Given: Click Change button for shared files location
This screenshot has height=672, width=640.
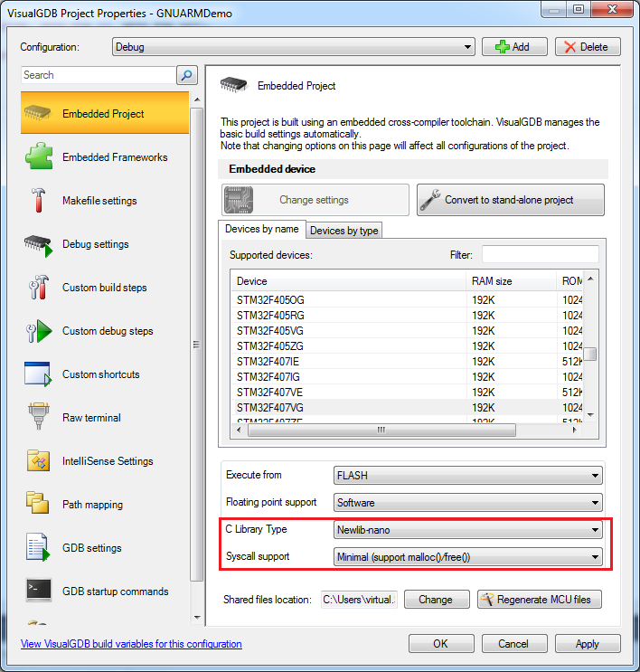Looking at the screenshot, I should [x=437, y=599].
